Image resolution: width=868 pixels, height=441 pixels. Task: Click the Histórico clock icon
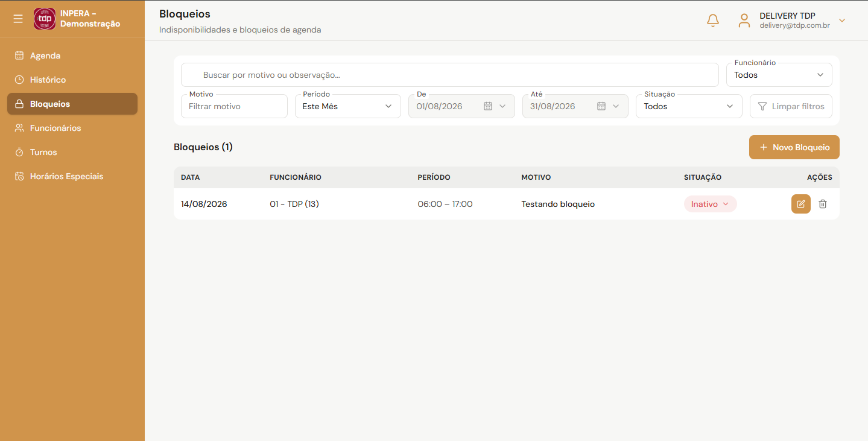(19, 80)
